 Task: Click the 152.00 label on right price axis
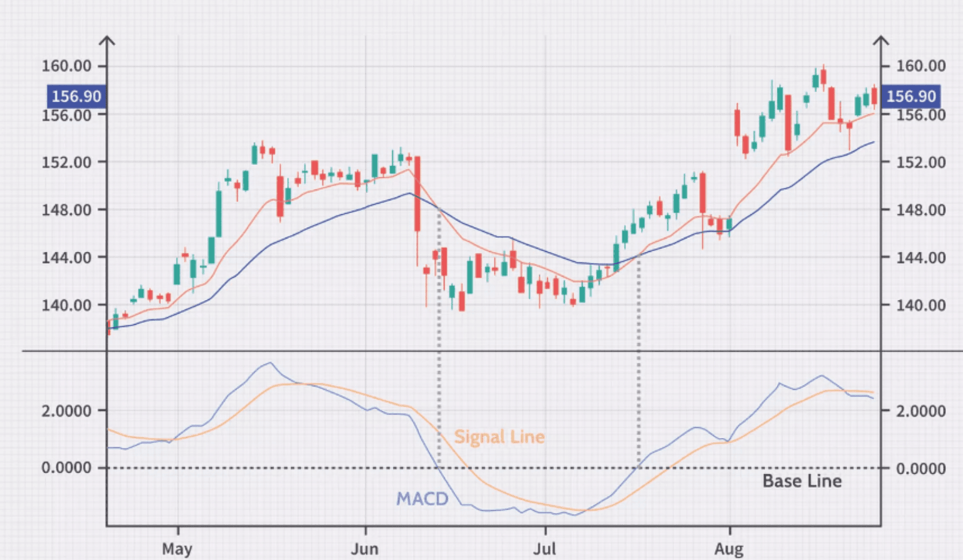pyautogui.click(x=921, y=162)
